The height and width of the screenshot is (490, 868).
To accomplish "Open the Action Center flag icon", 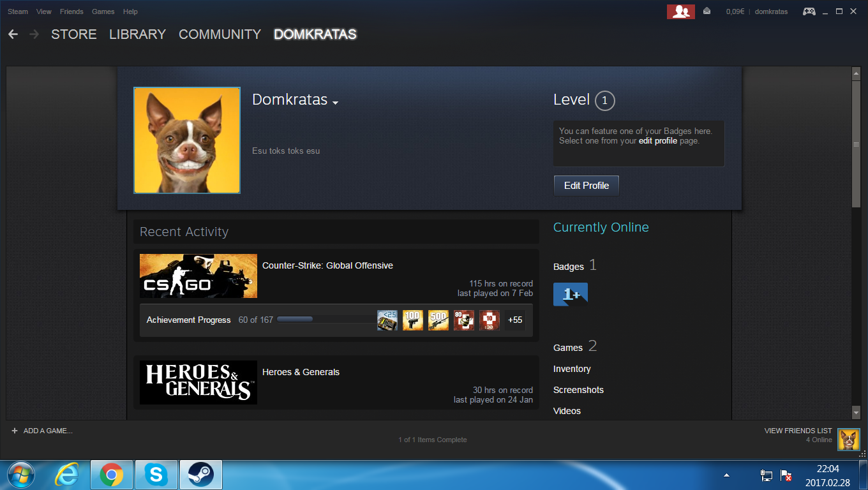I will [x=786, y=476].
